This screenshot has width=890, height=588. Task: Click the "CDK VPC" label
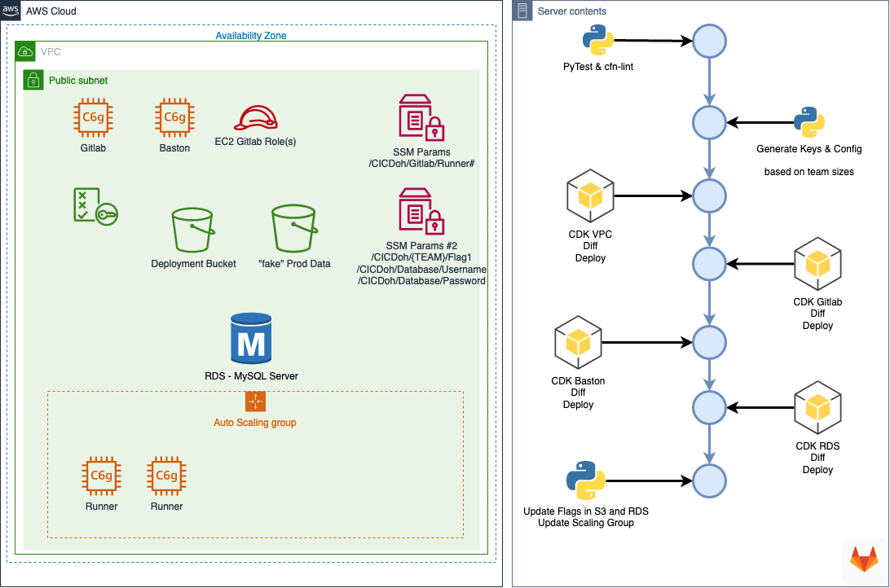point(590,235)
